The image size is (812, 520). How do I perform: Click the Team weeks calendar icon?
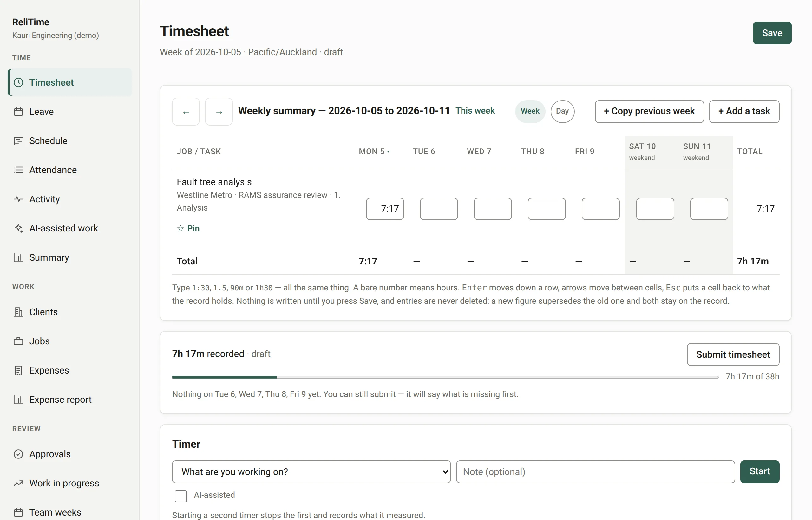coord(18,512)
